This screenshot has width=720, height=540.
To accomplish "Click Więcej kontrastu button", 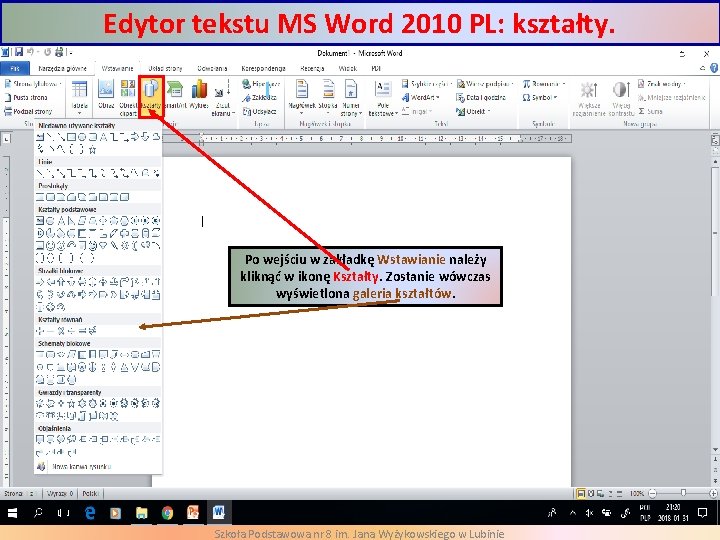I will click(621, 98).
